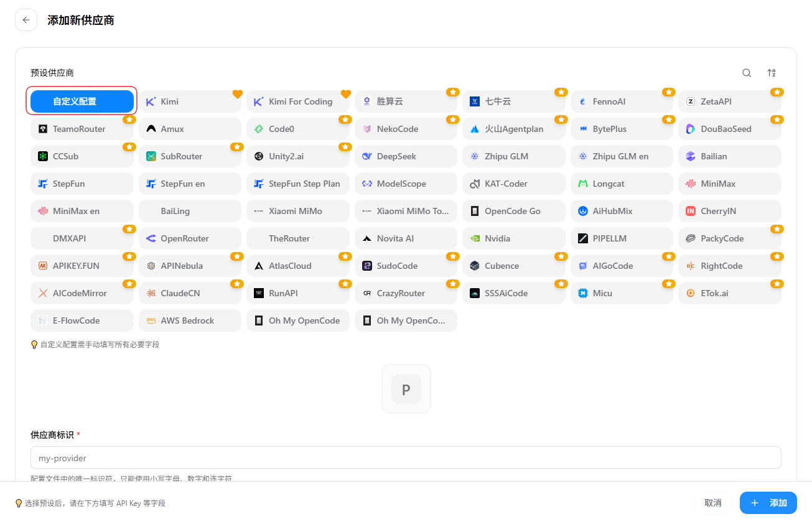Click the Longcat logo icon
This screenshot has height=524, width=812.
click(582, 184)
